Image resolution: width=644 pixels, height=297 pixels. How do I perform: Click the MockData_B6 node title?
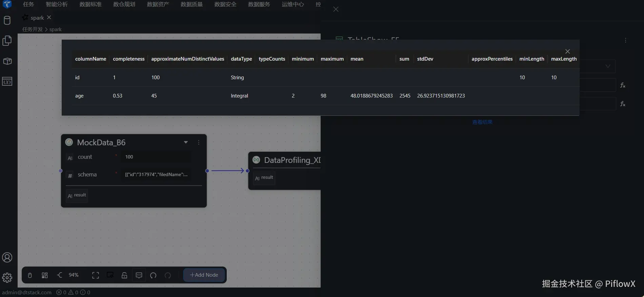point(101,143)
